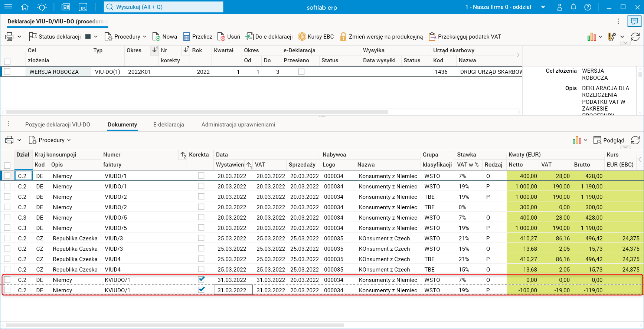Screen dimensions: 644x329
Task: Open notifications bell icon
Action: tap(573, 7)
